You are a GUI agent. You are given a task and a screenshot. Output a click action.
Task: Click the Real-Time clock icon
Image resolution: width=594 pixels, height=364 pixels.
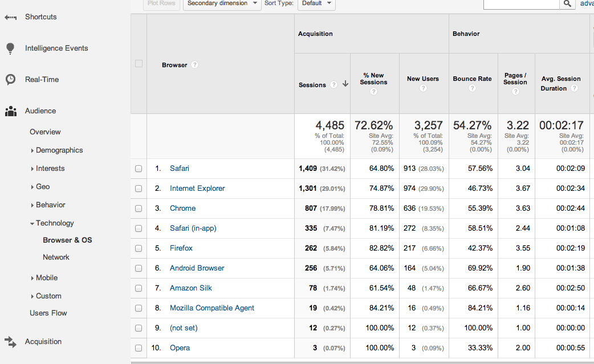(10, 80)
